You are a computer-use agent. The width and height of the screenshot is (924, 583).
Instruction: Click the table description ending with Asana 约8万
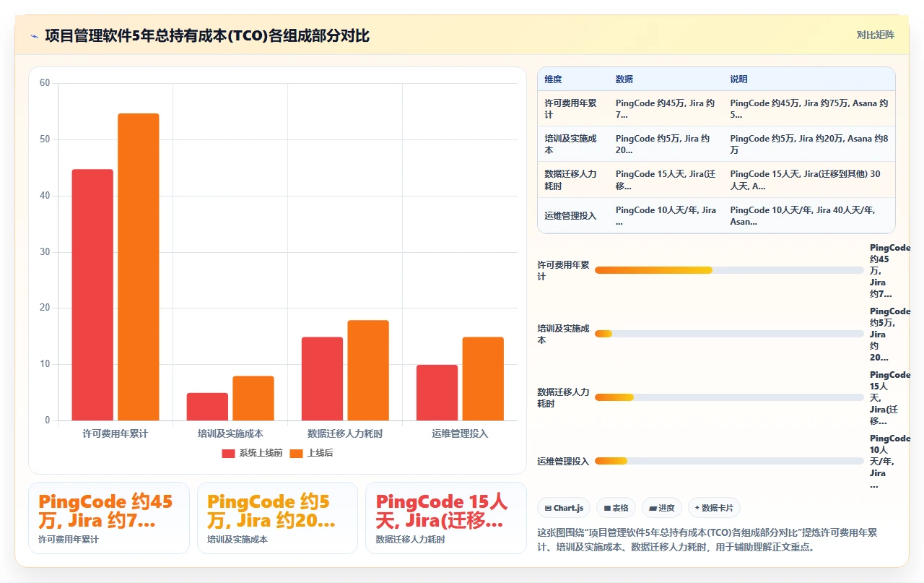tap(809, 144)
